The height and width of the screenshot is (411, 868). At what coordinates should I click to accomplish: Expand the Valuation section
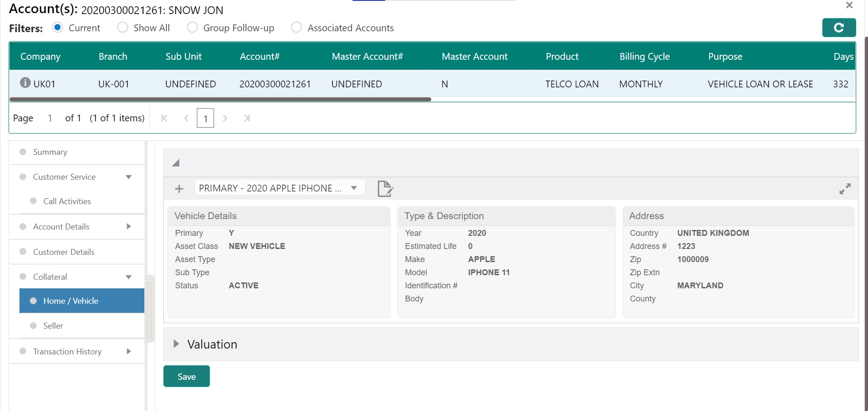(x=176, y=344)
